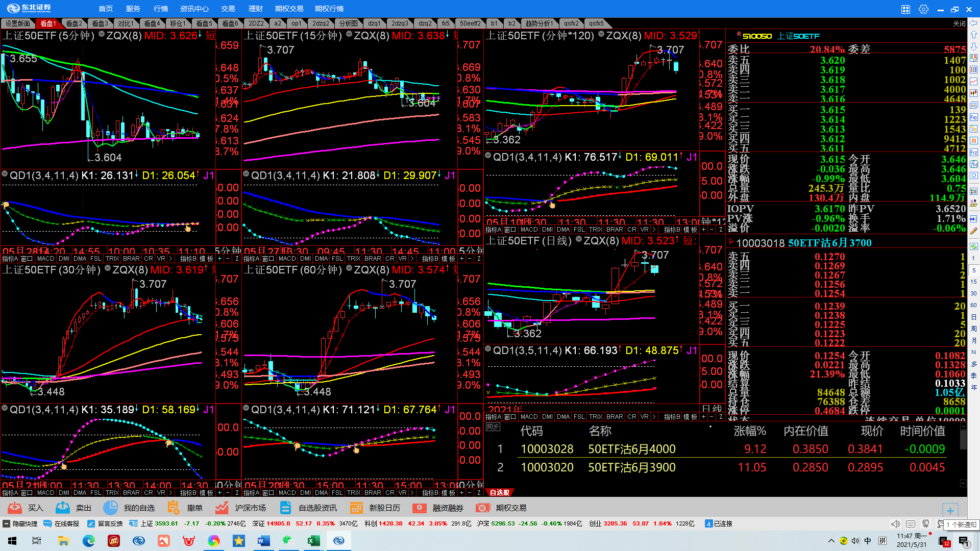Open 撤单 cancel order icon
980x551 pixels.
click(x=174, y=508)
